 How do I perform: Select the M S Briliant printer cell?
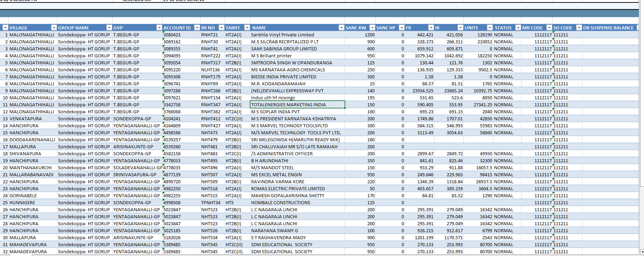[297, 56]
